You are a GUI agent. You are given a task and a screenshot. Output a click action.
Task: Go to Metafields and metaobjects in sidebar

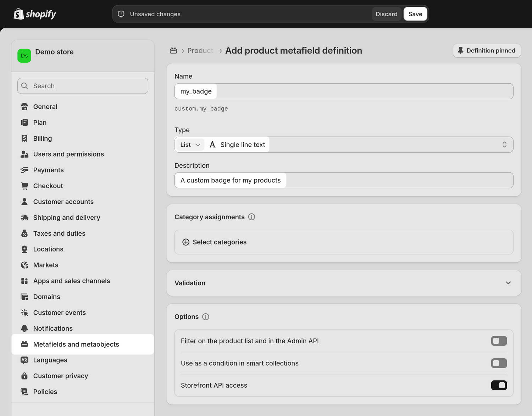click(x=76, y=344)
